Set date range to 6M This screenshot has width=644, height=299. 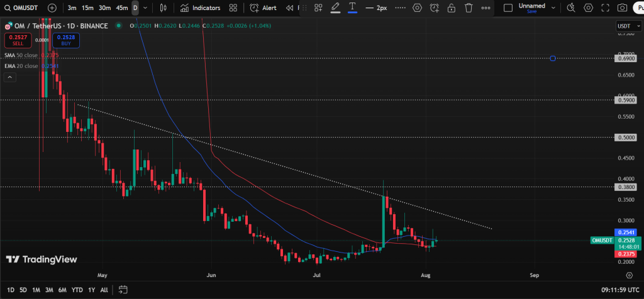click(x=62, y=290)
